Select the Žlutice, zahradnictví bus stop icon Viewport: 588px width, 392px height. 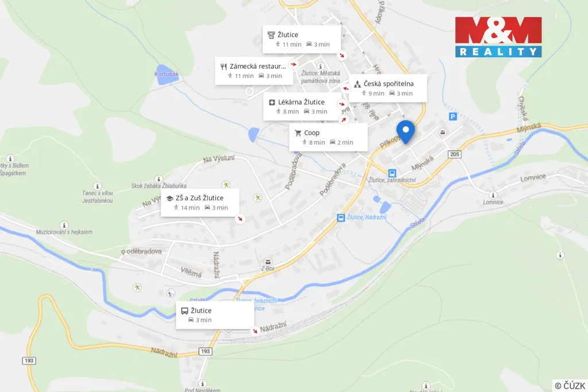click(x=392, y=173)
